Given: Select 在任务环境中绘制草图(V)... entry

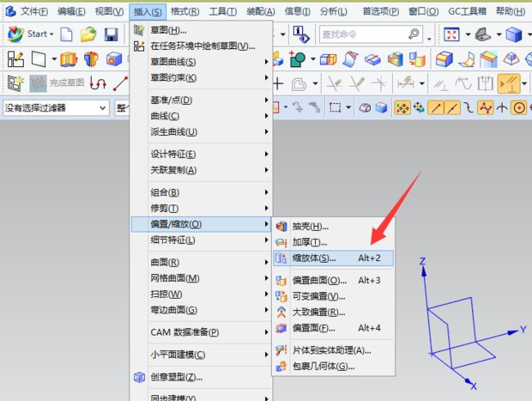Looking at the screenshot, I should [x=200, y=46].
